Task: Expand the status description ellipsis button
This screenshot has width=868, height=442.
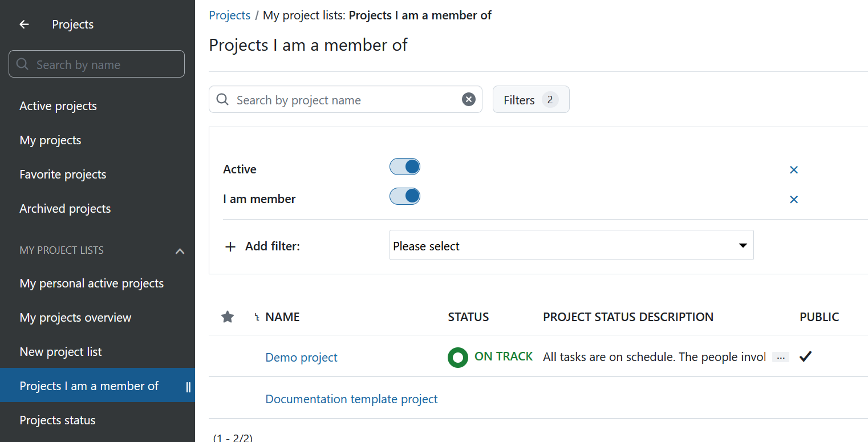Action: (781, 358)
